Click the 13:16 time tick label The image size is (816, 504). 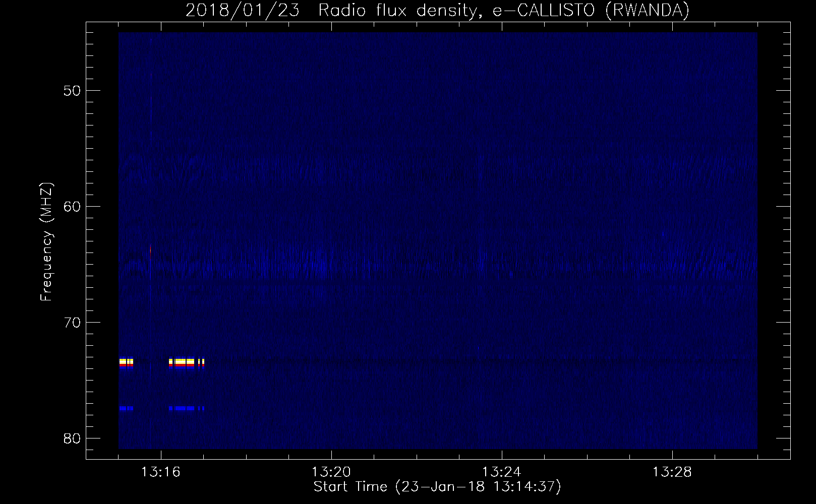tap(161, 472)
